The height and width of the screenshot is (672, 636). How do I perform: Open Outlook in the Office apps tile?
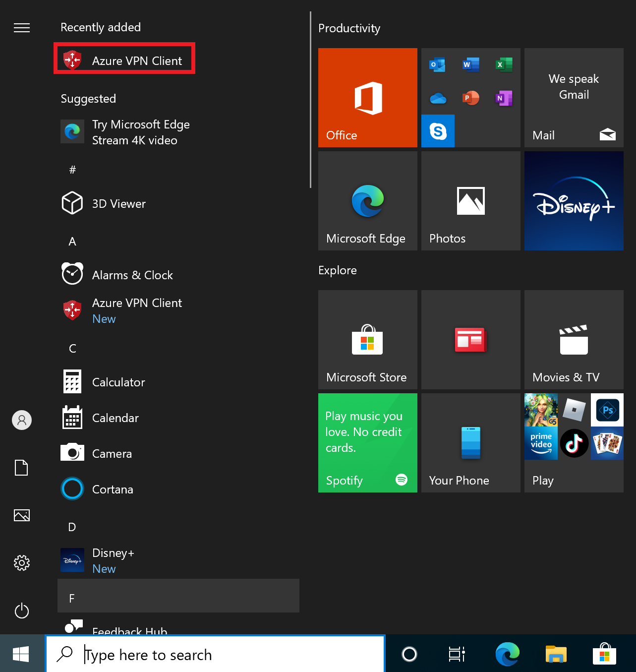point(438,64)
